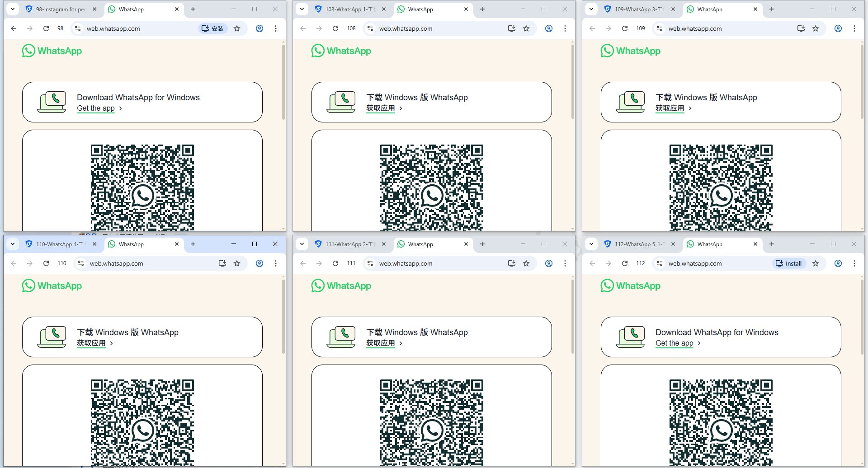Click the profile avatar icon in window 111

548,263
